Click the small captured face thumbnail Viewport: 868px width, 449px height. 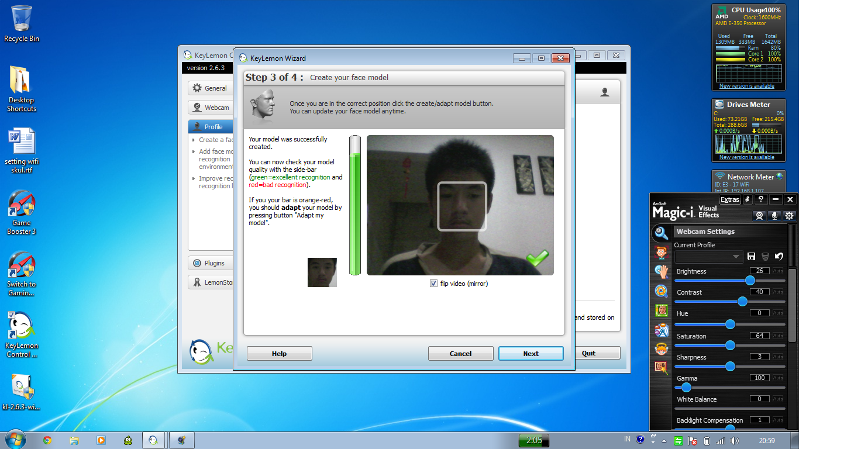click(x=322, y=272)
